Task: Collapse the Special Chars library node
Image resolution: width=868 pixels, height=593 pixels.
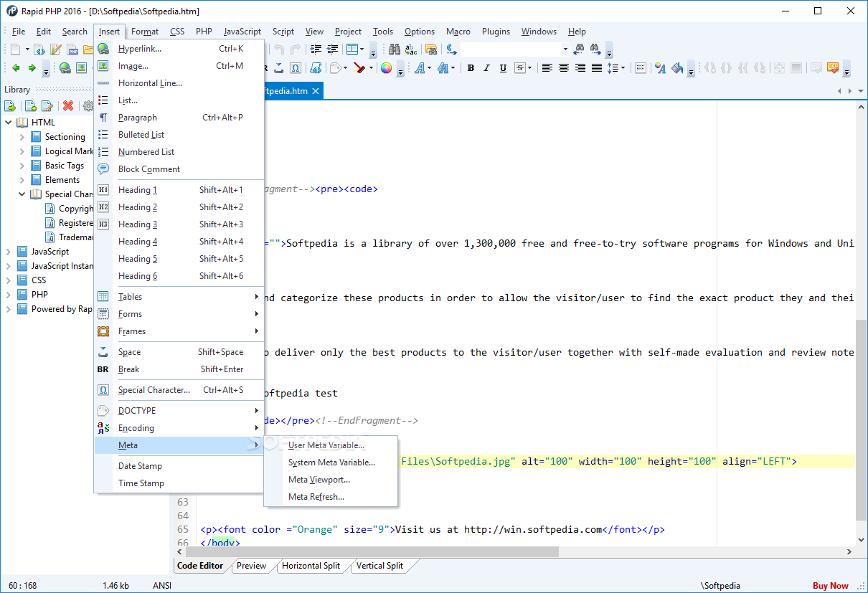Action: point(22,194)
